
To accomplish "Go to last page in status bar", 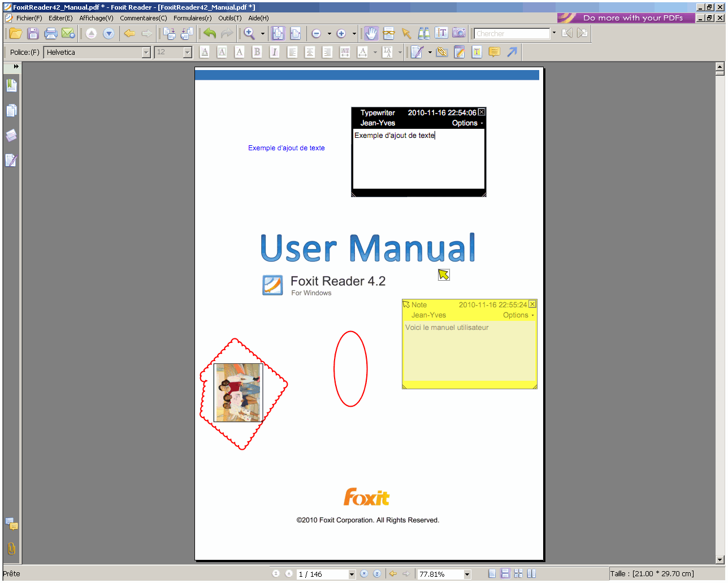I will (x=377, y=573).
